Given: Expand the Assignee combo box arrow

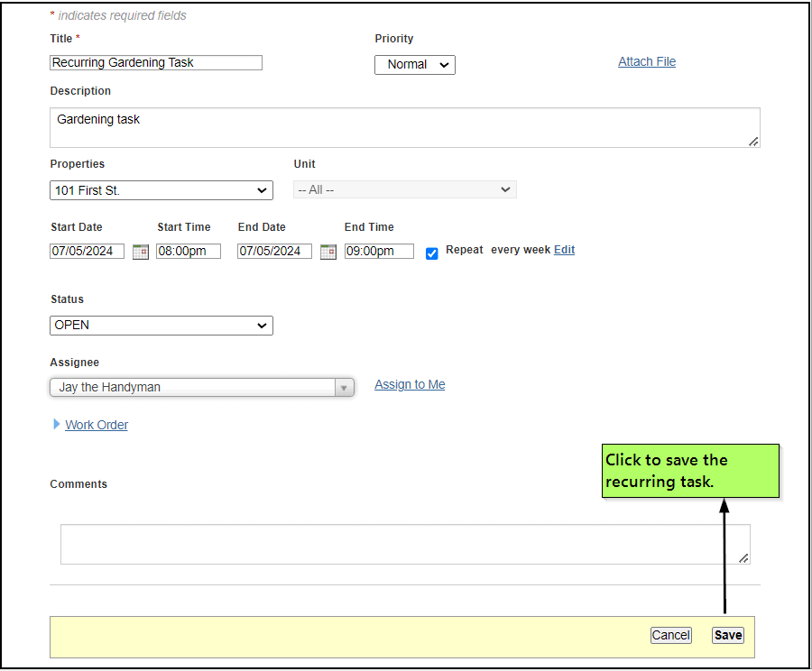Looking at the screenshot, I should tap(344, 387).
